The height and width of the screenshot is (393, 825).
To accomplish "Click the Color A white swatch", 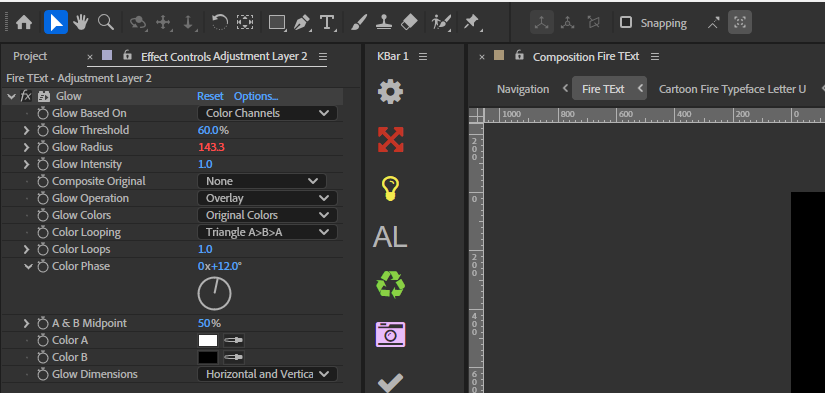I will [208, 340].
